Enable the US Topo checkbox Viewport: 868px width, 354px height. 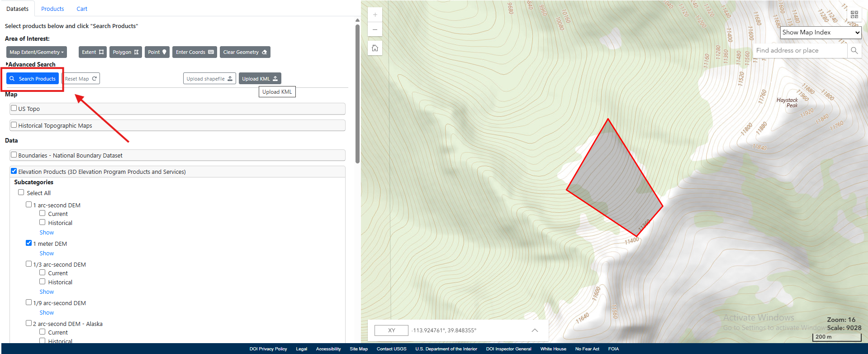14,108
